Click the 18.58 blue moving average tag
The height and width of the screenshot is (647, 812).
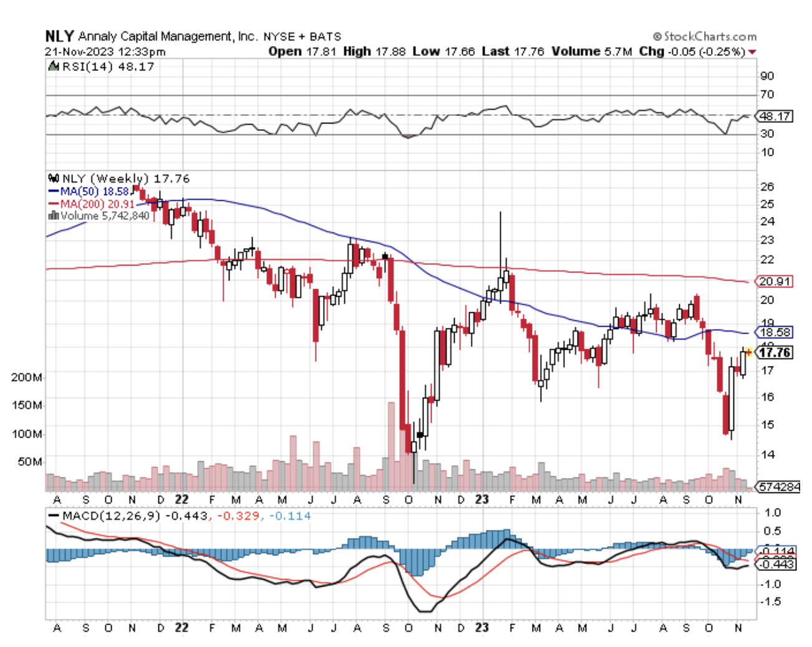pyautogui.click(x=775, y=332)
